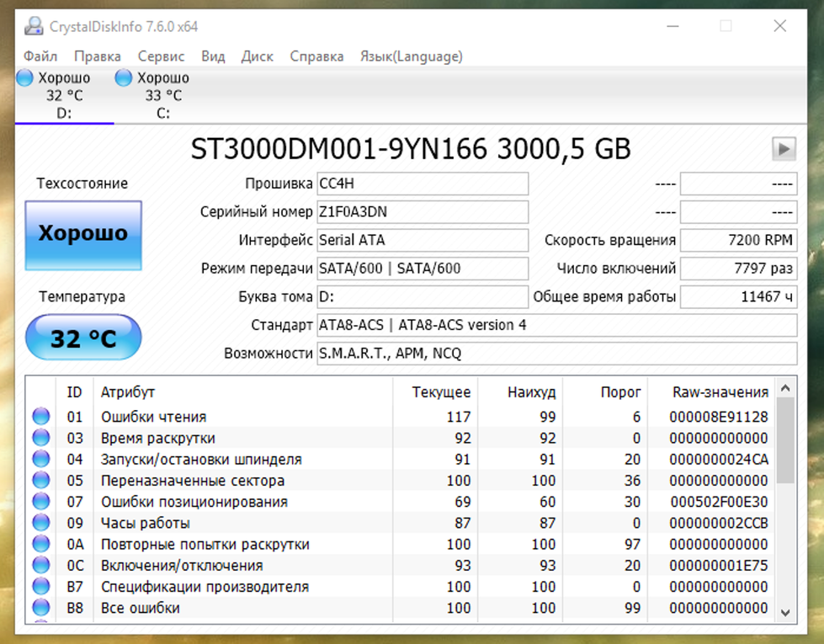Viewport: 824px width, 644px height.
Task: Click the 32 °C temperature button
Action: (82, 338)
